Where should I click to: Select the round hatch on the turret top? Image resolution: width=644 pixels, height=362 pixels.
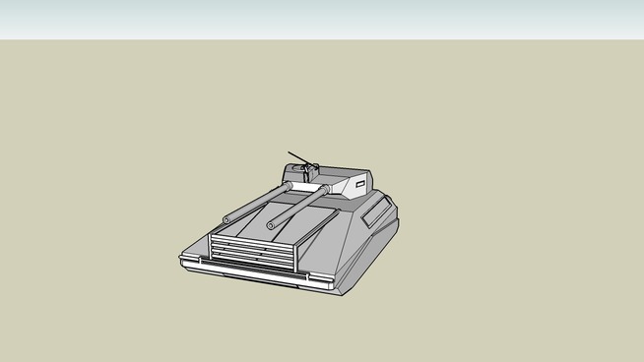click(298, 167)
